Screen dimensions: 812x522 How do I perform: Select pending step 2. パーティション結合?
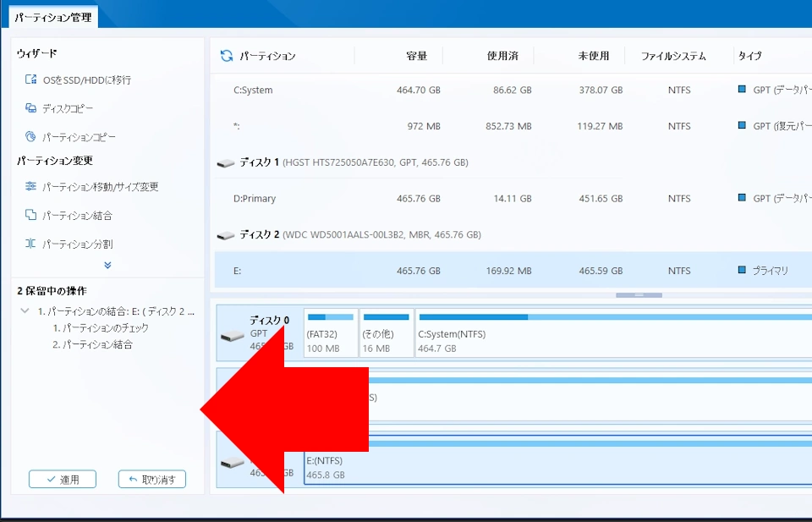click(92, 344)
